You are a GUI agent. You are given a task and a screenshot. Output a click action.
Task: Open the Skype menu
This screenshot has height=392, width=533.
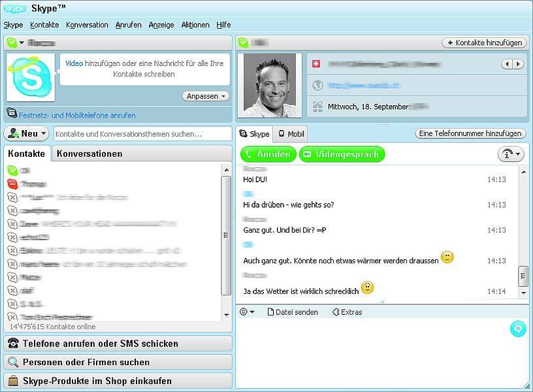tap(13, 25)
